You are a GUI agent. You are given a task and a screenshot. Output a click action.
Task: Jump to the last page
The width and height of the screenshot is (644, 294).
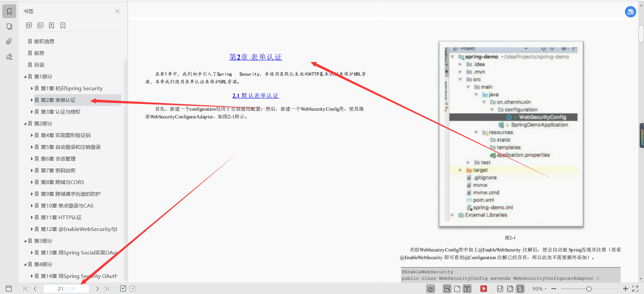(107, 289)
